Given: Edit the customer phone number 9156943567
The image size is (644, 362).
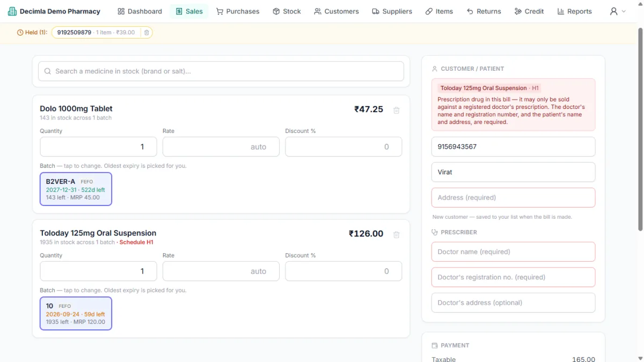Looking at the screenshot, I should pyautogui.click(x=513, y=146).
